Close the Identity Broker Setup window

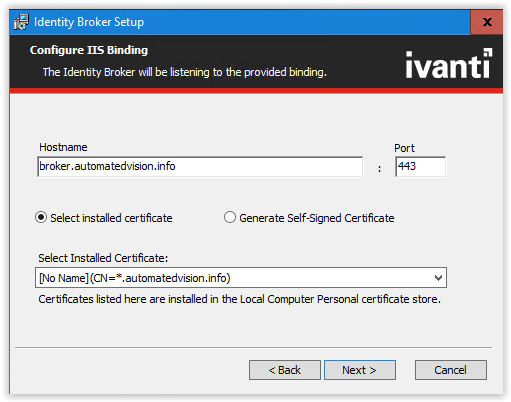tap(487, 22)
